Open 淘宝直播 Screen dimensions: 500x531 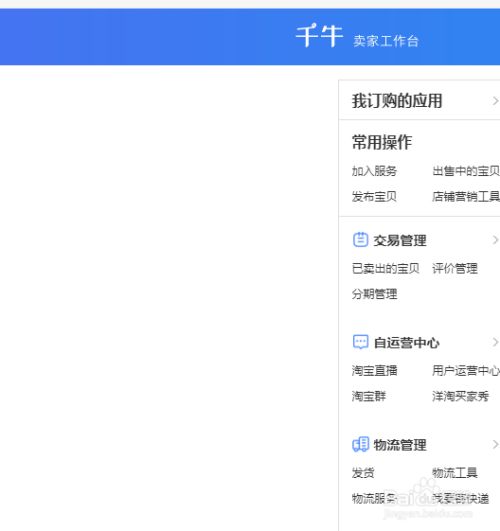coord(374,370)
